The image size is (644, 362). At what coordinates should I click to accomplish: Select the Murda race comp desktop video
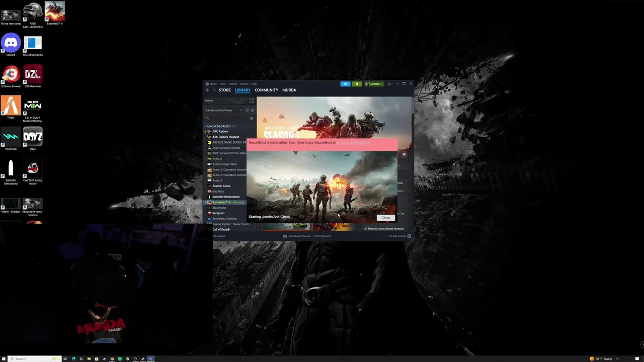coord(11,17)
